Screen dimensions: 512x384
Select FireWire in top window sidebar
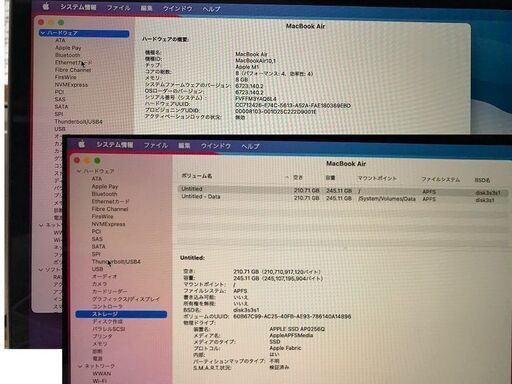[x=65, y=77]
